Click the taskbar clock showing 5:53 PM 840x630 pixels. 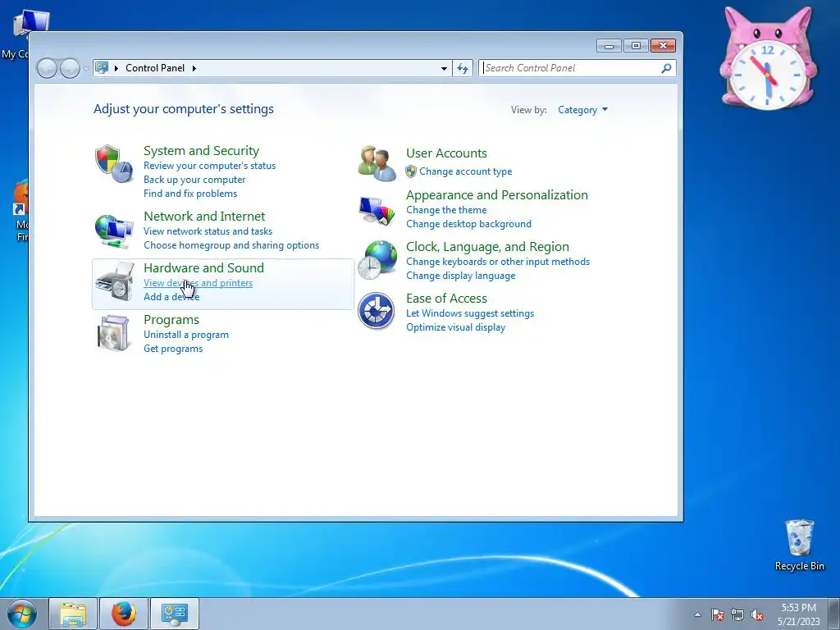798,614
